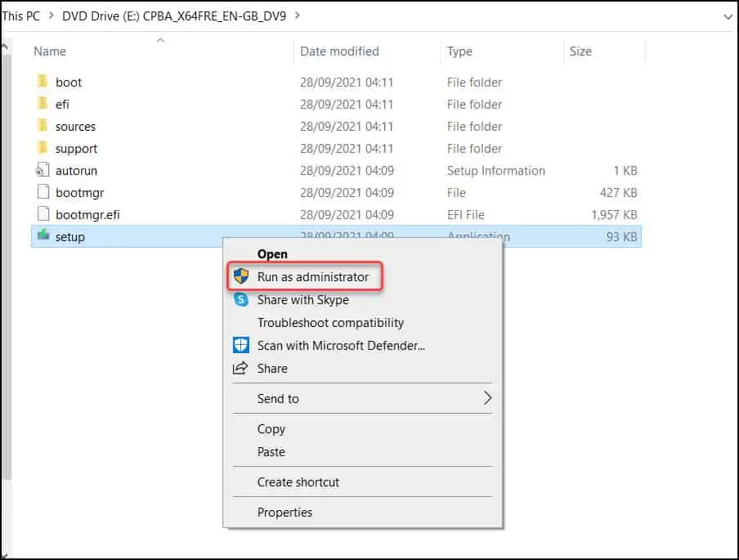
Task: Click the 1,957 KB size cell
Action: coord(614,215)
